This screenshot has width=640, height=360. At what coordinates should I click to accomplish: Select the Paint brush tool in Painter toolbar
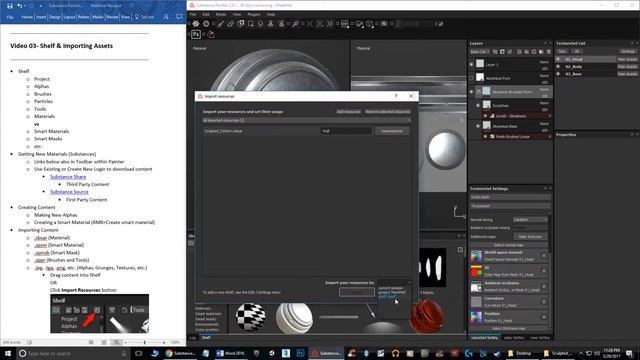[220, 24]
